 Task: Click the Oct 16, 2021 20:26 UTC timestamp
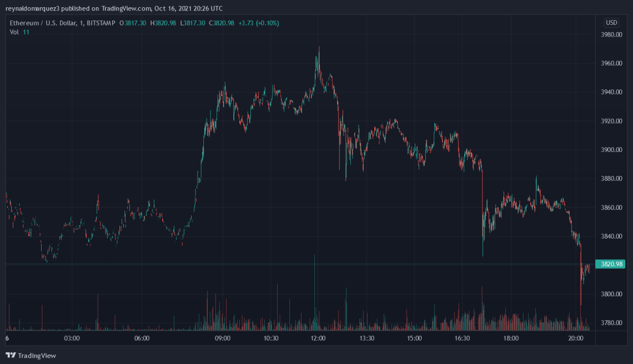coord(189,8)
